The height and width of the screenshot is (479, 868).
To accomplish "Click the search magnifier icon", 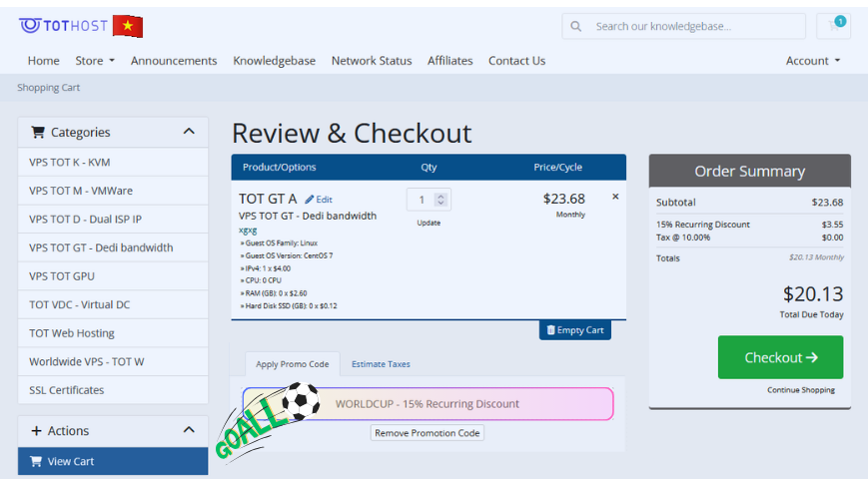I will click(575, 26).
